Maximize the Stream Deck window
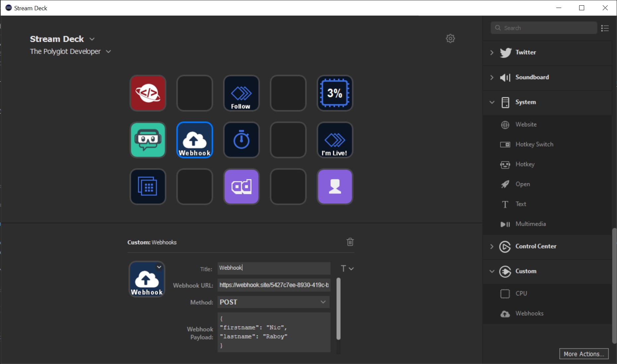 tap(582, 8)
